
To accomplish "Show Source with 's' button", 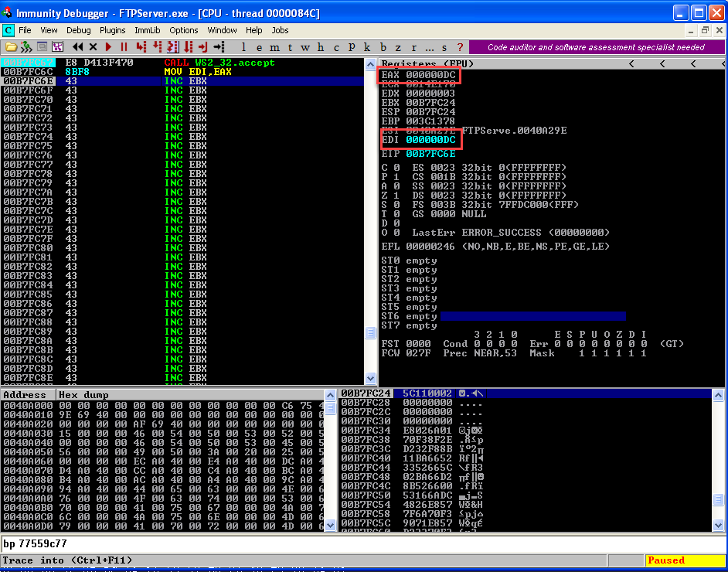I will click(x=444, y=47).
